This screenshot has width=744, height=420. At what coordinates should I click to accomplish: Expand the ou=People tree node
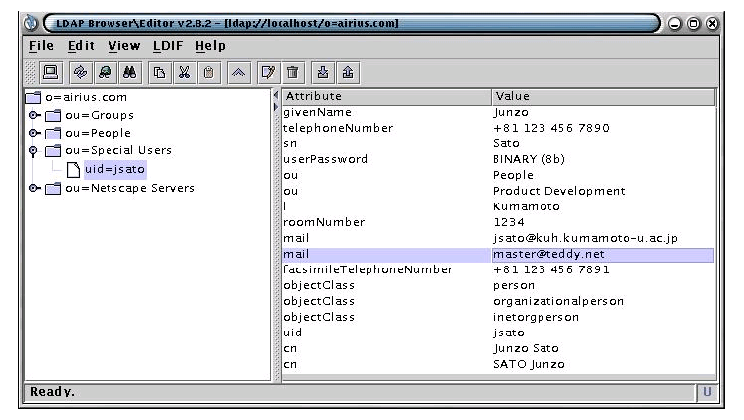click(34, 133)
